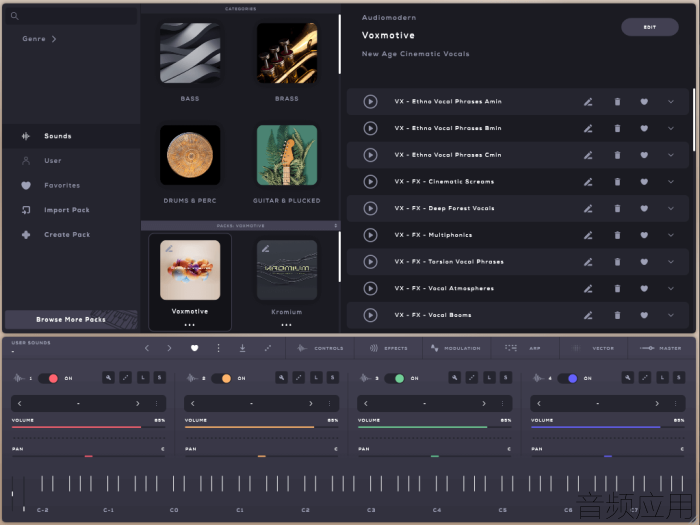700x525 pixels.
Task: Open the Master tab
Action: 661,348
